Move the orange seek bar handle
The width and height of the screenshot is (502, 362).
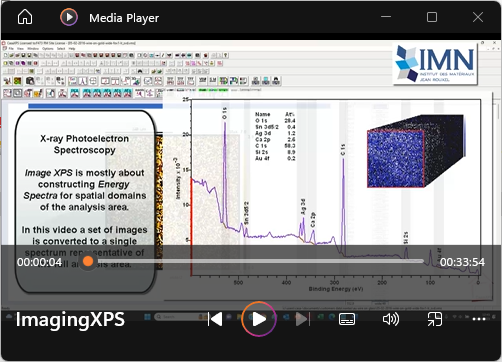[x=88, y=261]
